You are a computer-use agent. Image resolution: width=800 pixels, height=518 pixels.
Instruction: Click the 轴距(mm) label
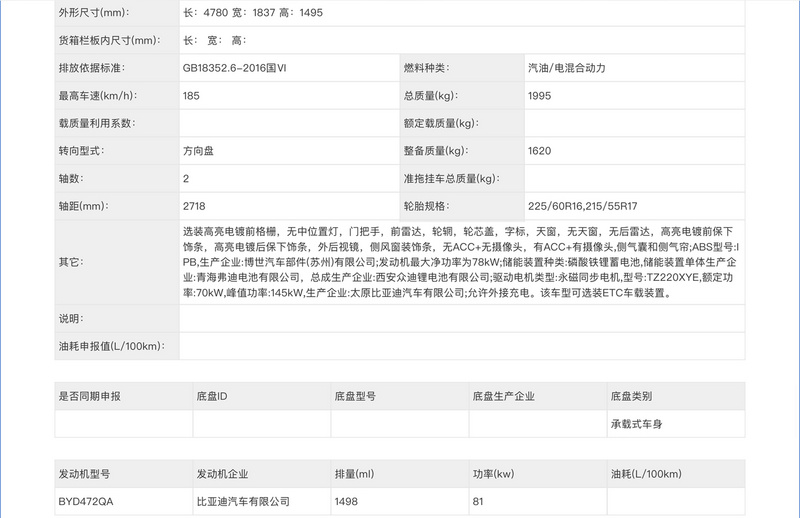(84, 206)
